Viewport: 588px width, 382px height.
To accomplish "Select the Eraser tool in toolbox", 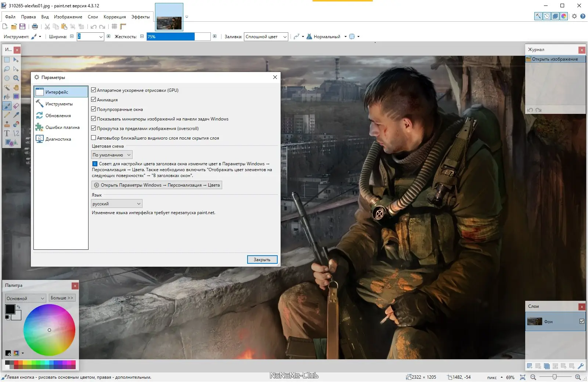I will pyautogui.click(x=16, y=106).
